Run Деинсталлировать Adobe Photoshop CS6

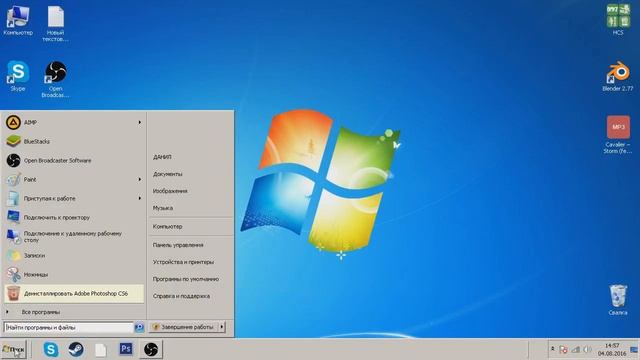[x=74, y=293]
